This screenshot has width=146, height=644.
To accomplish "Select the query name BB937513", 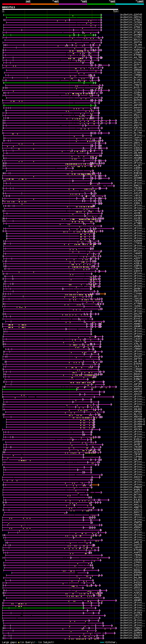I will click(x=8, y=7).
